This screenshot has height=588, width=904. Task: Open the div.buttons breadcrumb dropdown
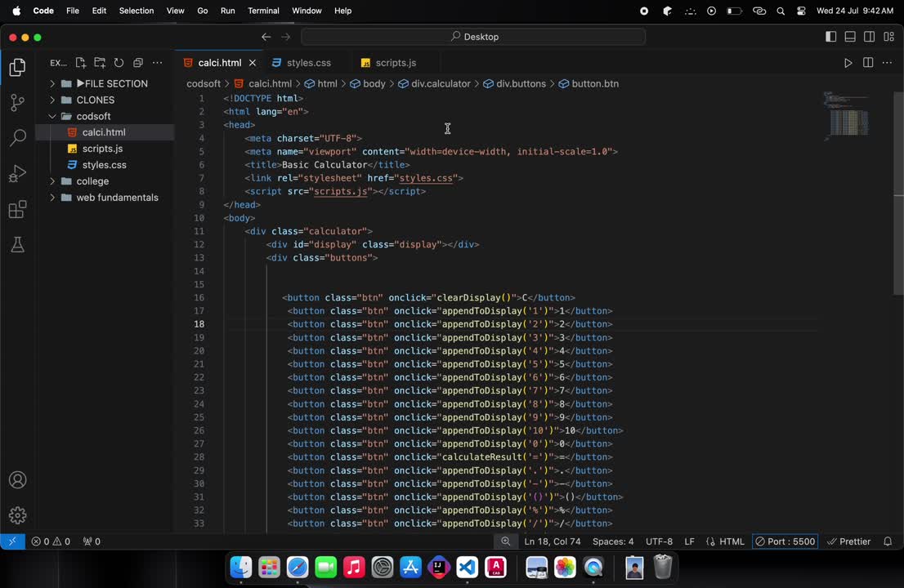click(x=514, y=83)
